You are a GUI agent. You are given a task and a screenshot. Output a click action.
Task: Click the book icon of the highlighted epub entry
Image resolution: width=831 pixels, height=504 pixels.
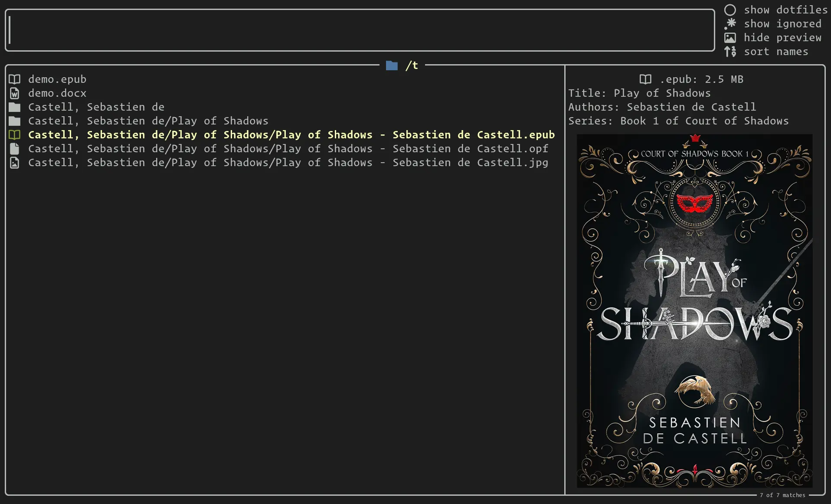tap(15, 135)
